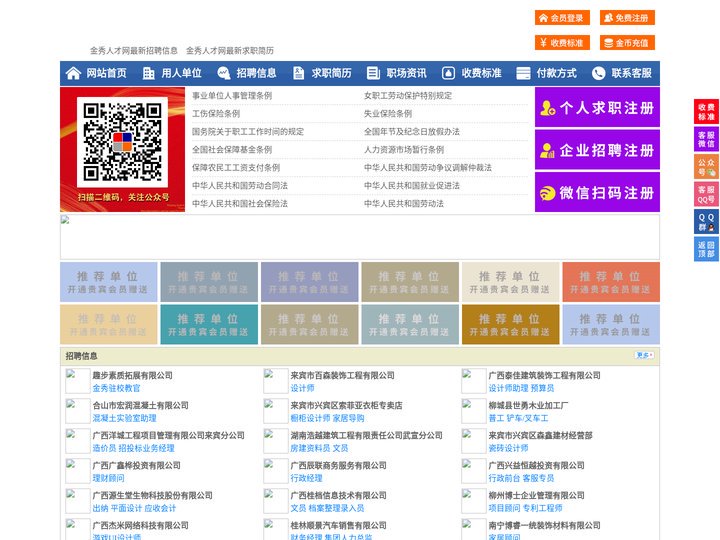
Task: Click the home icon beside 网站首页
Action: click(73, 73)
